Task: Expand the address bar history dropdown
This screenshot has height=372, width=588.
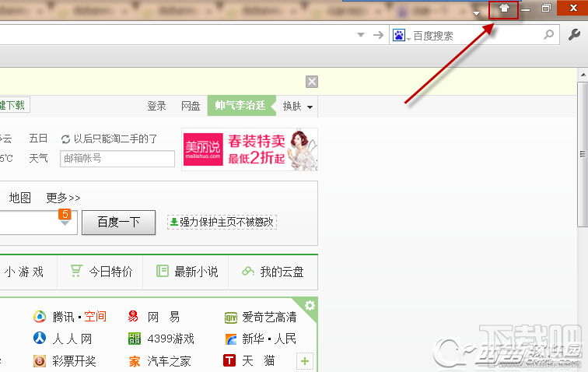Action: (361, 35)
